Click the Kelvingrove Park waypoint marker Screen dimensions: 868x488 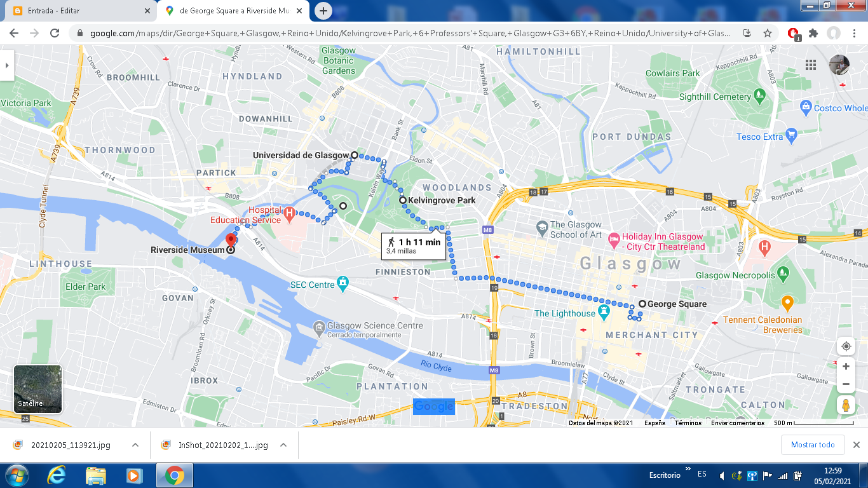(403, 200)
